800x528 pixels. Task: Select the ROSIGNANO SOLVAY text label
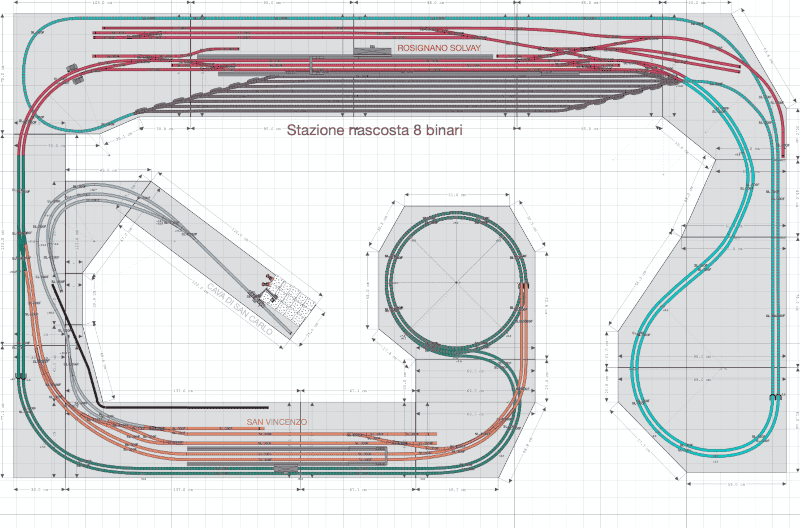pos(438,48)
